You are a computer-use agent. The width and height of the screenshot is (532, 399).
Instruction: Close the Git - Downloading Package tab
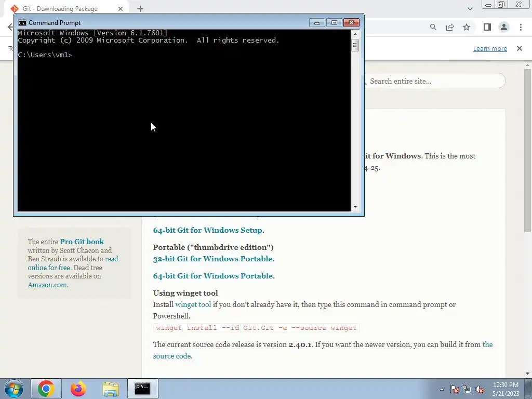(x=121, y=9)
